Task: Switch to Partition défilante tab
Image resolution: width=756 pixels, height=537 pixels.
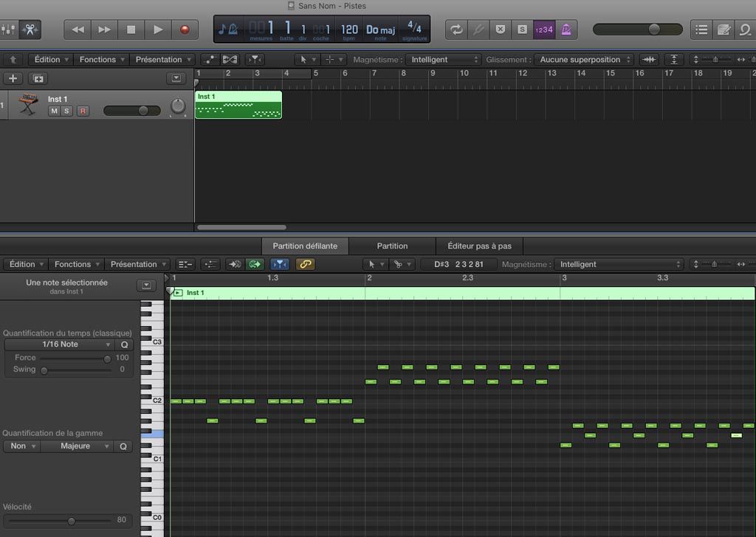Action: (x=305, y=246)
